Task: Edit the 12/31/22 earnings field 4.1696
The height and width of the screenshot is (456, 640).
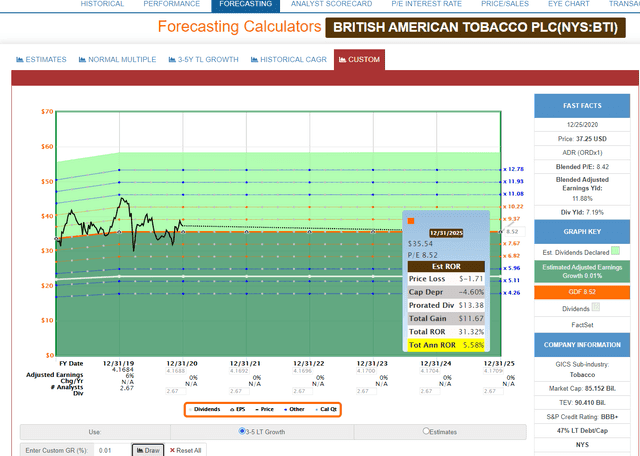Action: tap(303, 371)
